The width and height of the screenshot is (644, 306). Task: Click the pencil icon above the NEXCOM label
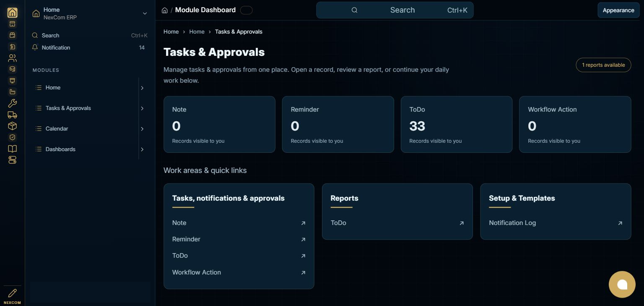13,293
